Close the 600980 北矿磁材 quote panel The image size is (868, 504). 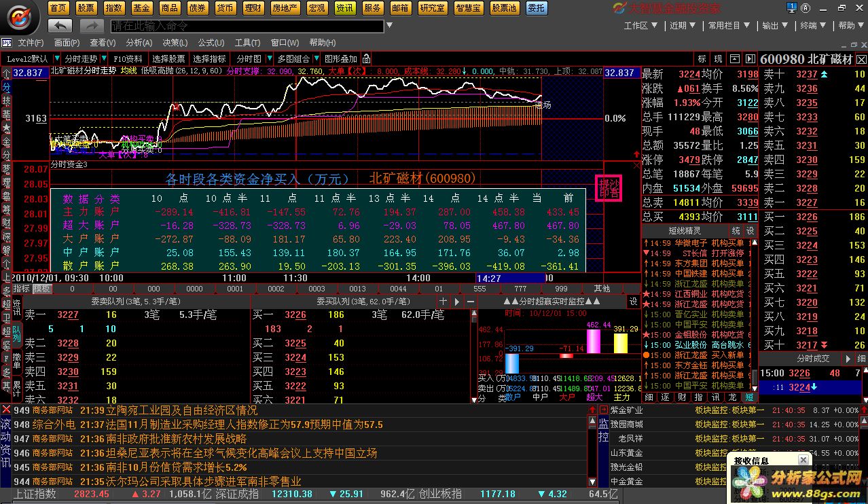pos(861,59)
